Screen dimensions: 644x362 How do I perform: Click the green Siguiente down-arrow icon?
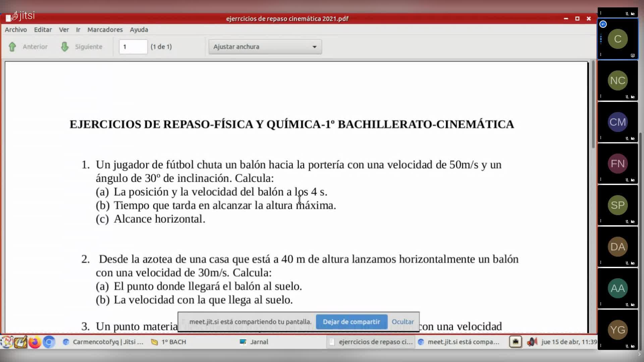pos(65,47)
